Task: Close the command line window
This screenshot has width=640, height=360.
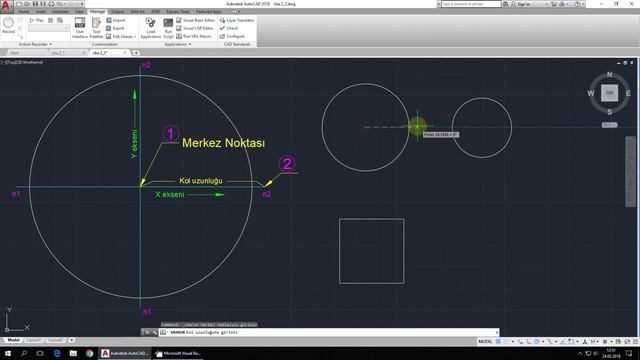Action: click(147, 332)
